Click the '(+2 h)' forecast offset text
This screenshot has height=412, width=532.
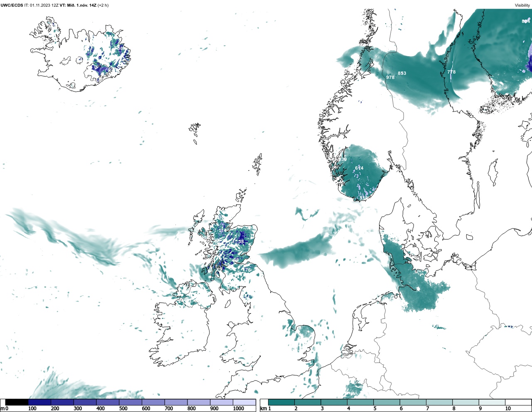tap(103, 5)
